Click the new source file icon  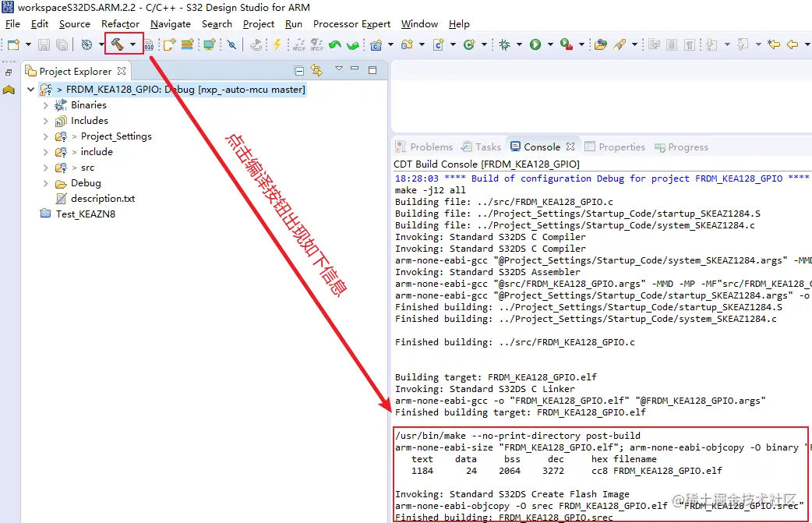tap(169, 44)
